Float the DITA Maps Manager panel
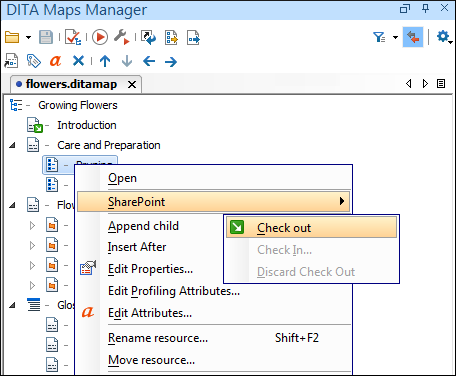 (x=405, y=8)
